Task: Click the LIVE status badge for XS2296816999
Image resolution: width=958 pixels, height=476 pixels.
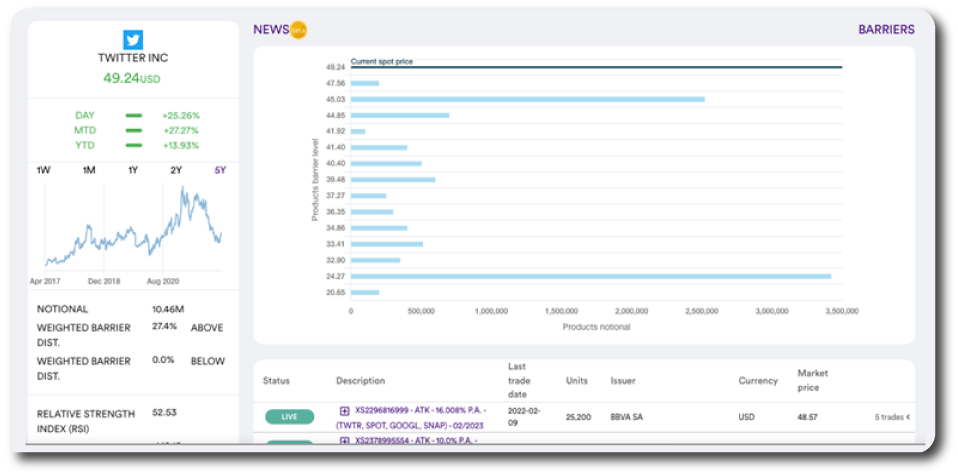Action: coord(290,417)
